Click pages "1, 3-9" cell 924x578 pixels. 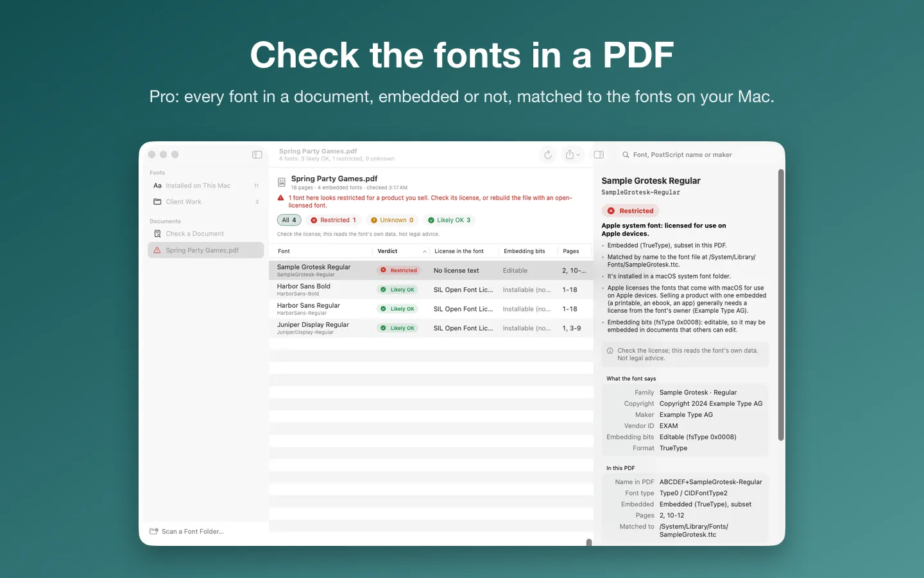(x=572, y=328)
